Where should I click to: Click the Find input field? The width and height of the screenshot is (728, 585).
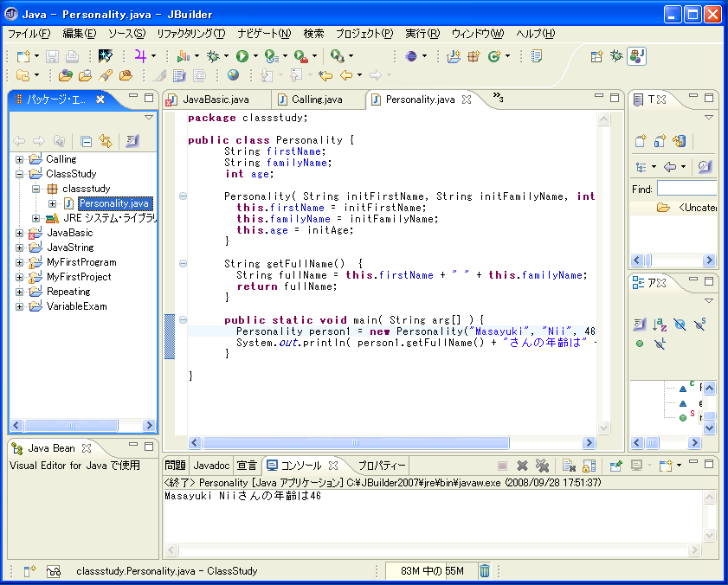point(686,189)
